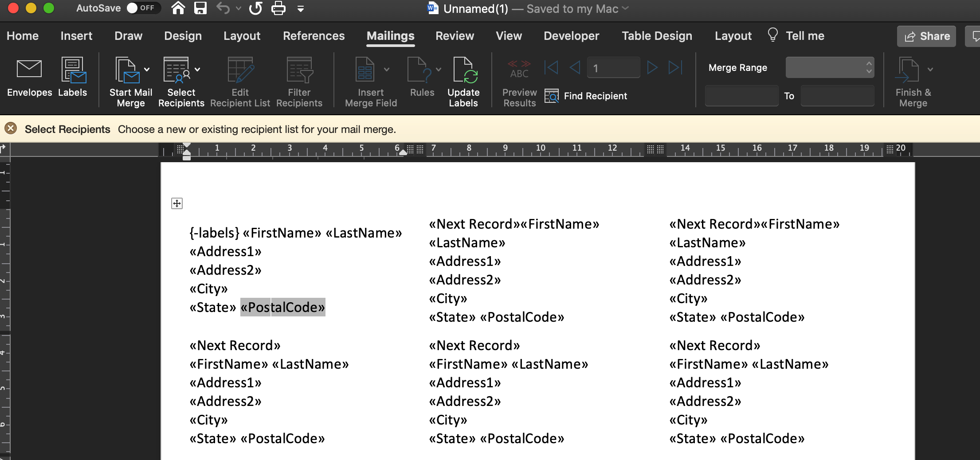
Task: Expand Select Recipients dropdown arrow
Action: [x=197, y=69]
